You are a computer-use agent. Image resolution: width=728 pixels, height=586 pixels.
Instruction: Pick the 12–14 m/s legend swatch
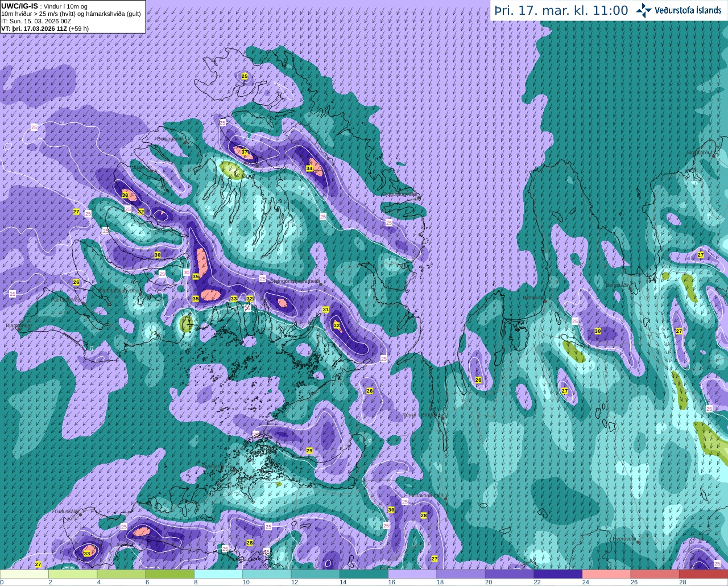(x=316, y=574)
